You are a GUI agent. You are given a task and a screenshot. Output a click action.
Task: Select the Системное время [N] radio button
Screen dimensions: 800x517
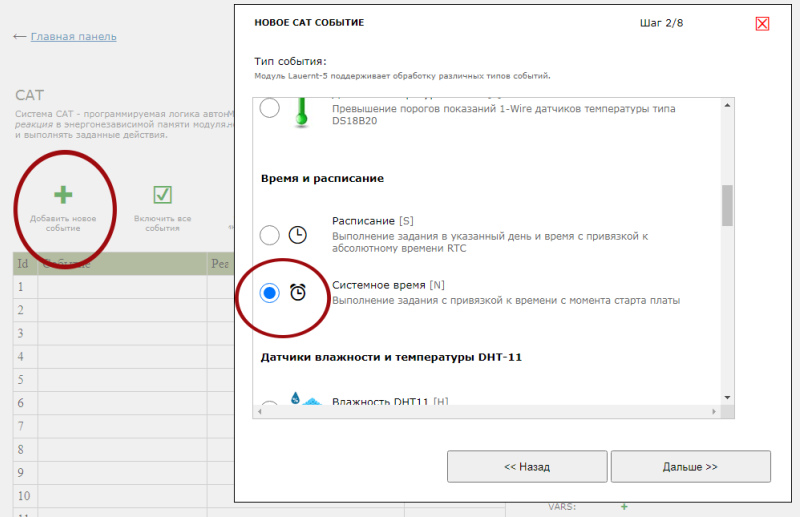(269, 293)
